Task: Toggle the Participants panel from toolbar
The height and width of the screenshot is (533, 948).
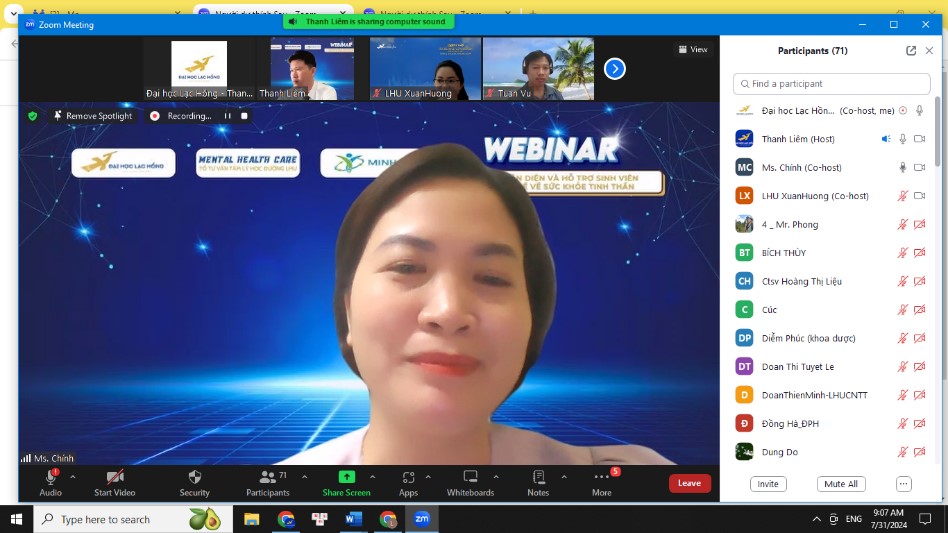Action: point(267,482)
